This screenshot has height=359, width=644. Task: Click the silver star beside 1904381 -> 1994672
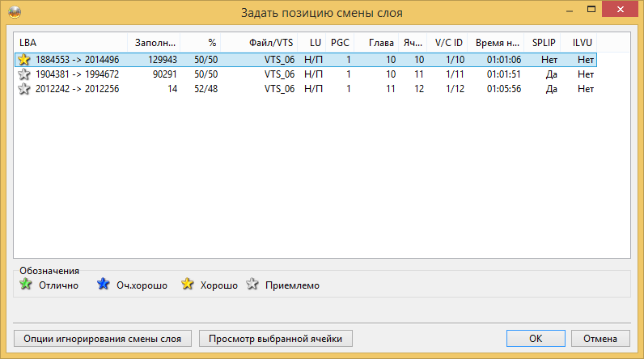[24, 74]
